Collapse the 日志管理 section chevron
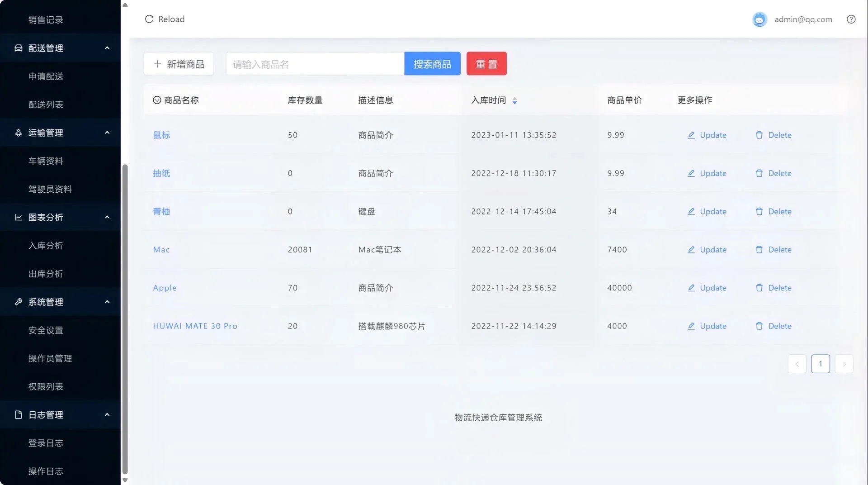 click(x=107, y=414)
